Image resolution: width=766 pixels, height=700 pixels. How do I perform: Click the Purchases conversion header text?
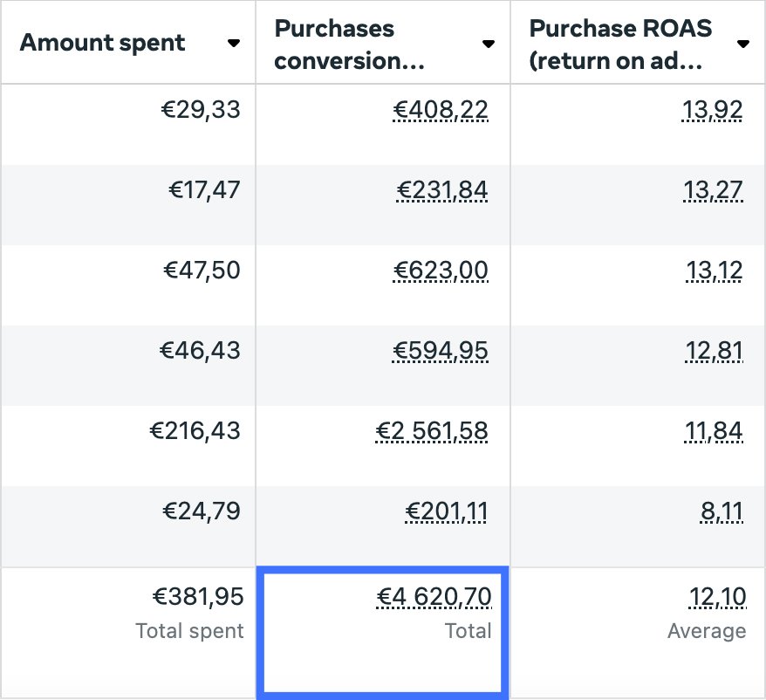(351, 43)
